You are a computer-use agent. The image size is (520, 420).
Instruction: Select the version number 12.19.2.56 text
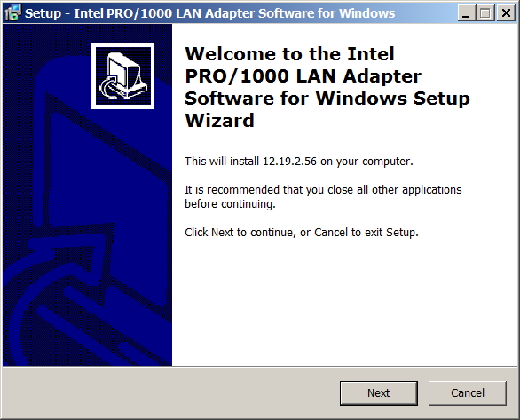(x=289, y=162)
